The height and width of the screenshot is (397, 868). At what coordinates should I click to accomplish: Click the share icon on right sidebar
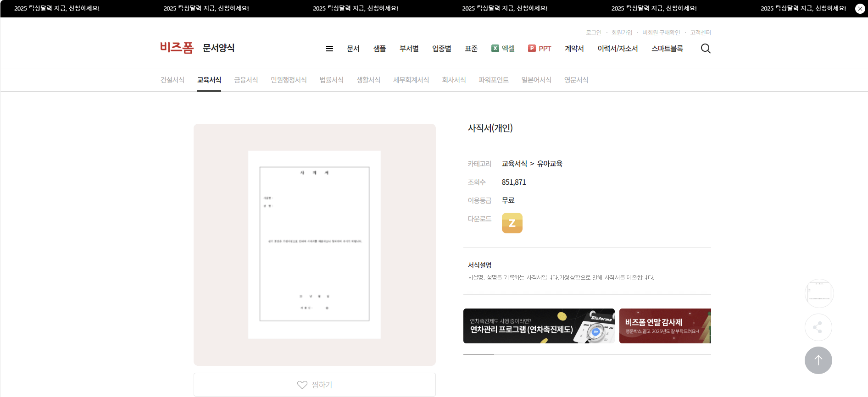[x=818, y=327]
